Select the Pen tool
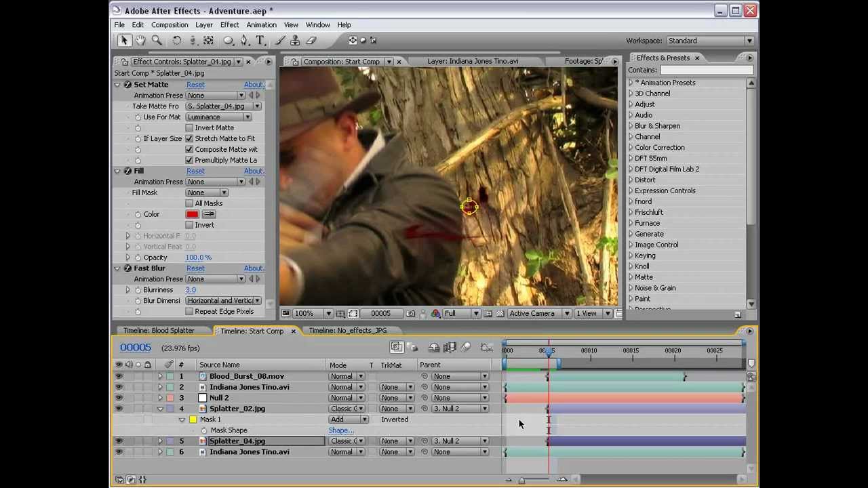The width and height of the screenshot is (868, 488). pos(245,41)
